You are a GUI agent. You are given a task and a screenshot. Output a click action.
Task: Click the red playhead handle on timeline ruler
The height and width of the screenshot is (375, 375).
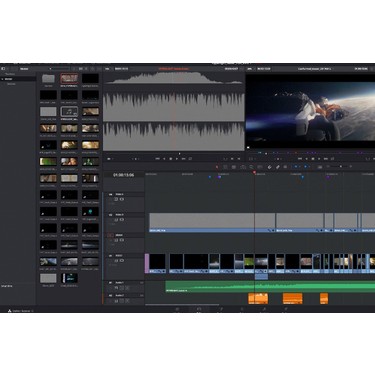(254, 173)
